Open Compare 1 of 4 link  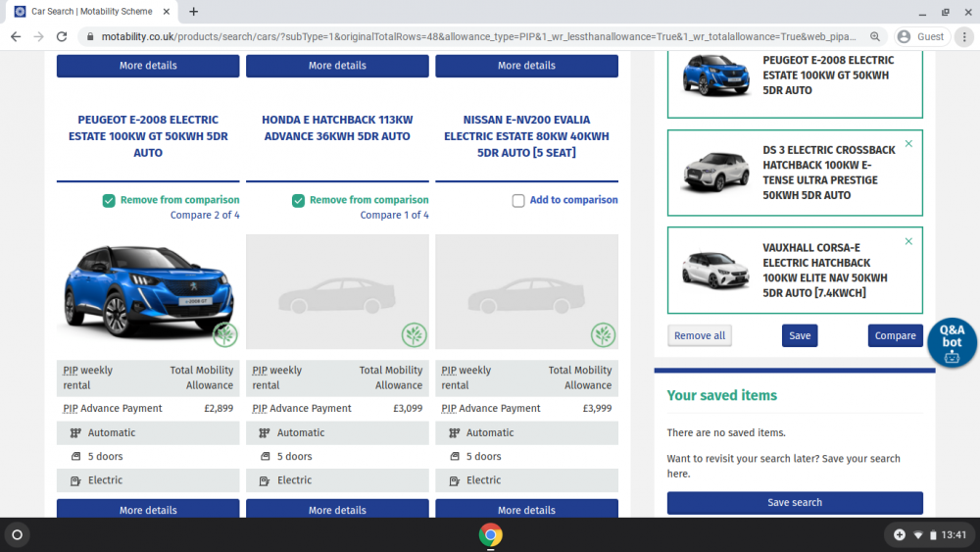click(394, 215)
